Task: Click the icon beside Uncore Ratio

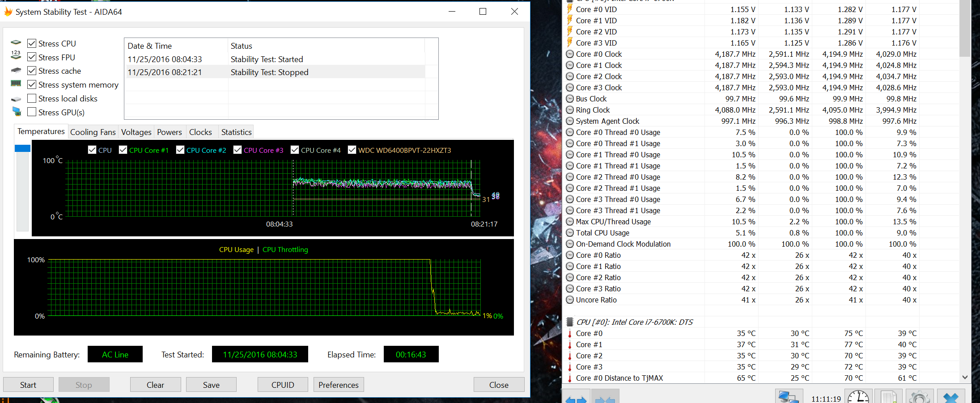Action: click(x=570, y=300)
